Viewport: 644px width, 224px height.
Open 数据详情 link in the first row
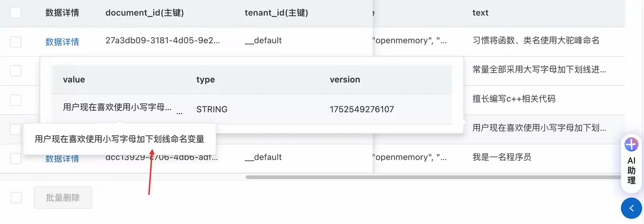click(x=62, y=42)
